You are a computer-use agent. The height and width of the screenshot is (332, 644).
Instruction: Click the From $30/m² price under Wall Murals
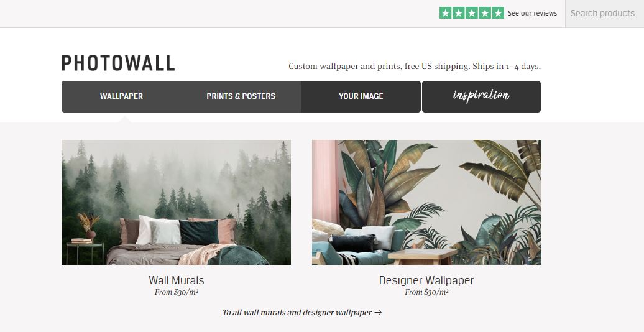point(176,293)
